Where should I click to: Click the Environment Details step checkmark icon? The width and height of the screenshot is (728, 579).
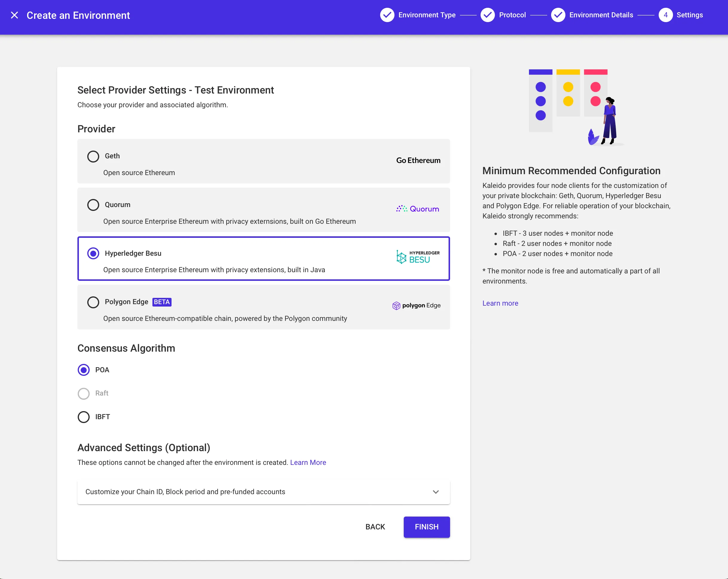coord(558,15)
